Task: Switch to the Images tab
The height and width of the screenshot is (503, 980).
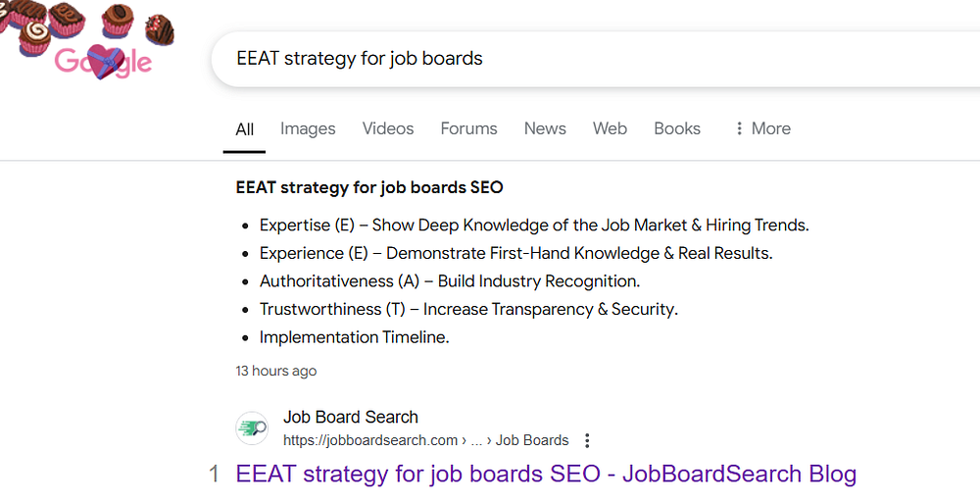Action: [x=308, y=128]
